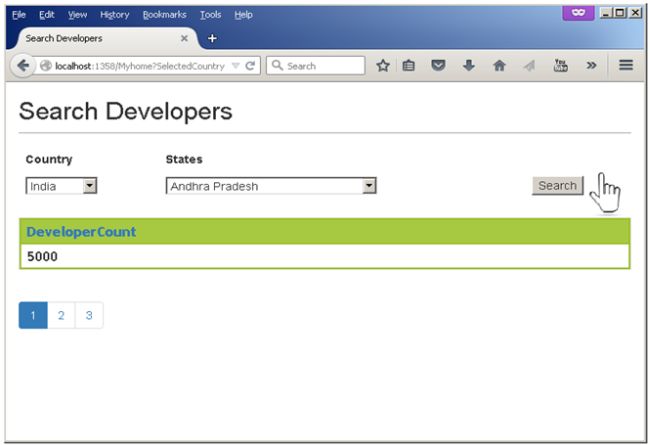Go to the home page icon
This screenshot has width=650, height=445.
click(499, 66)
